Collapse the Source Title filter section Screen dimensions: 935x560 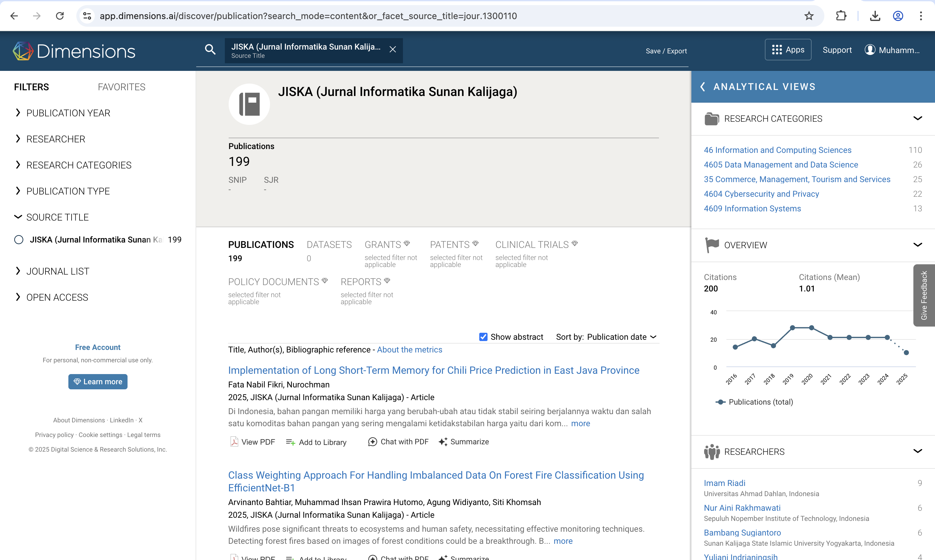[x=57, y=217]
